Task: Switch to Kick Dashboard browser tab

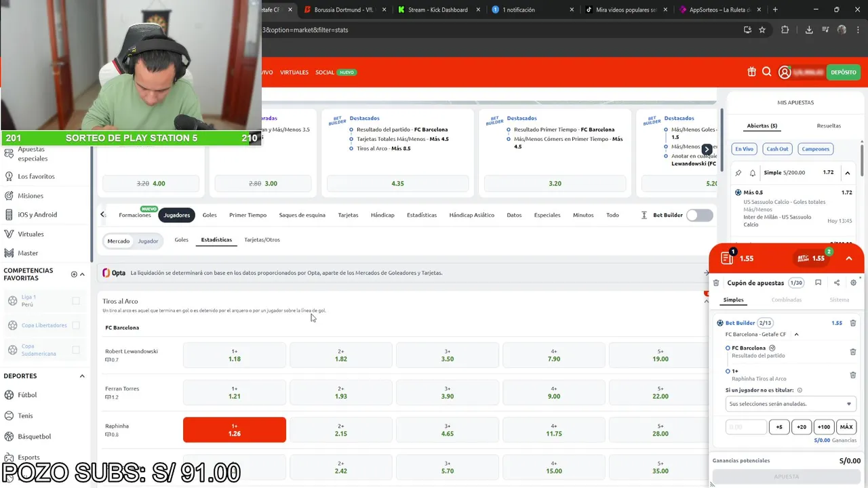Action: (437, 9)
